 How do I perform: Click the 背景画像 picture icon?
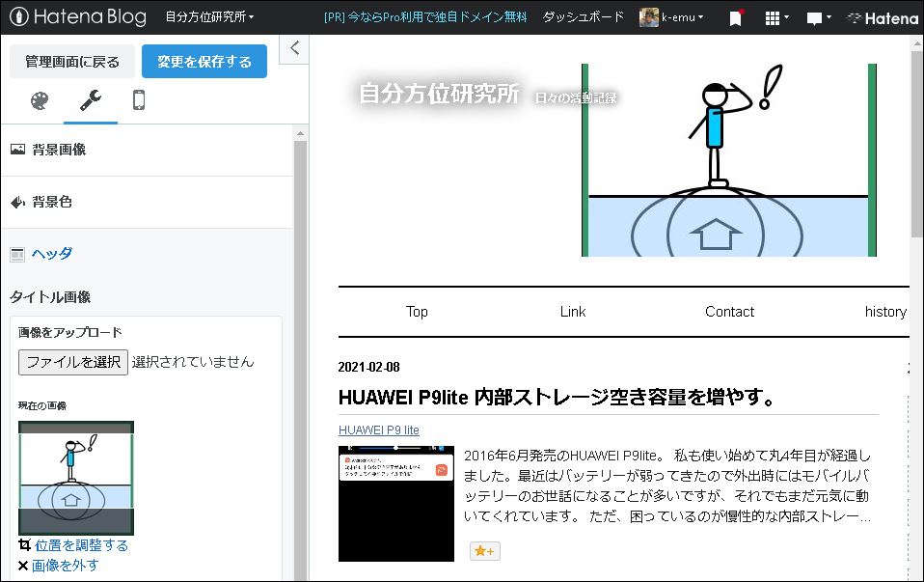click(x=17, y=150)
